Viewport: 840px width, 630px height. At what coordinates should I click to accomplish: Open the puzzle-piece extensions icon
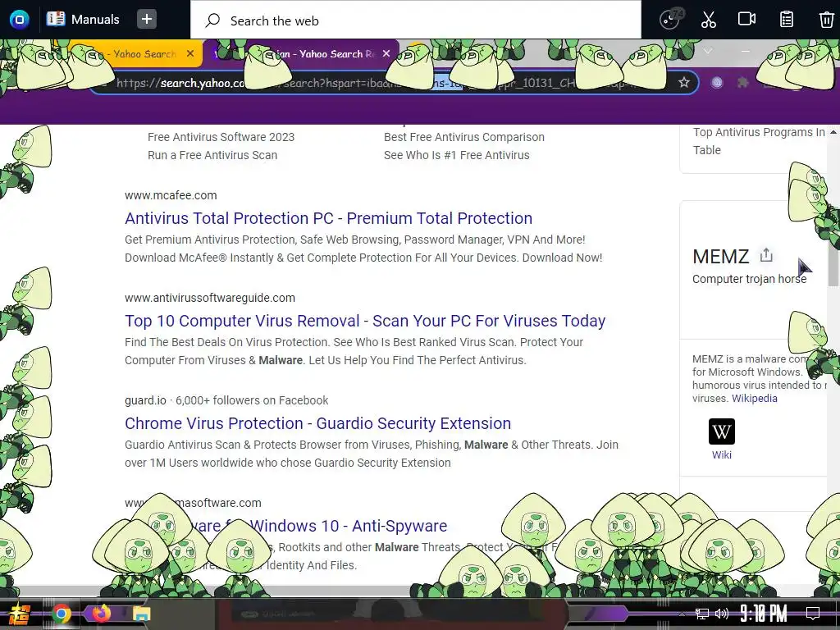click(x=742, y=83)
